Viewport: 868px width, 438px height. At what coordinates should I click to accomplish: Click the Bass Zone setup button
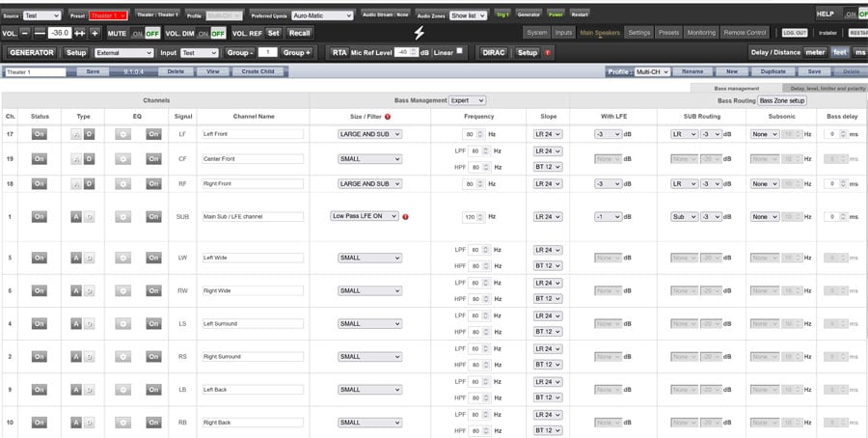pyautogui.click(x=782, y=100)
